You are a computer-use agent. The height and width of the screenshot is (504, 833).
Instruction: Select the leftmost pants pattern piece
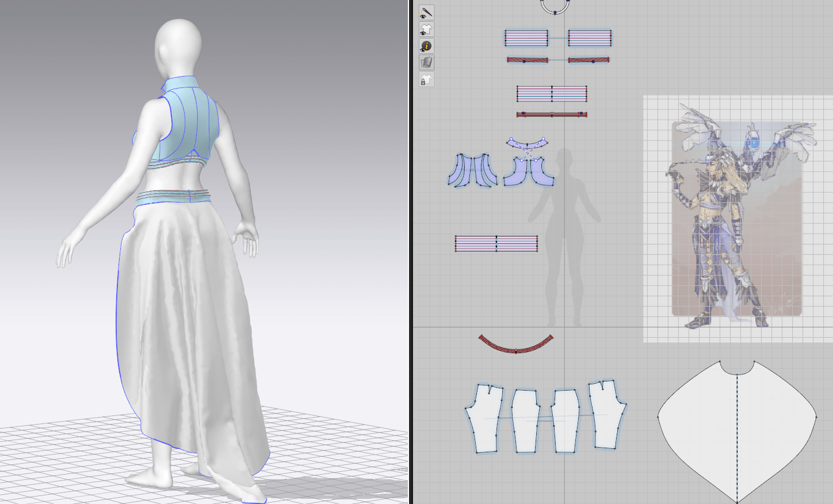click(x=484, y=420)
